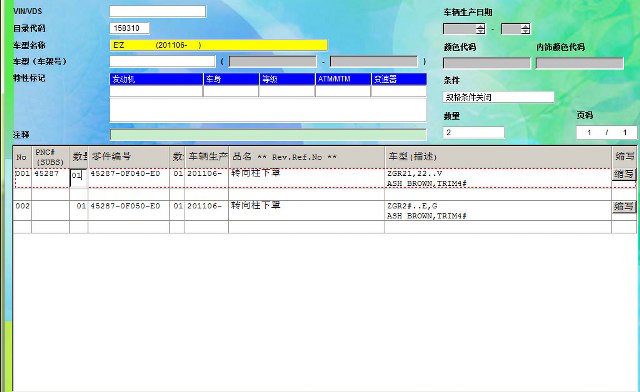640x392 pixels.
Task: Select the 目录代码 field showing 158310
Action: click(x=129, y=28)
